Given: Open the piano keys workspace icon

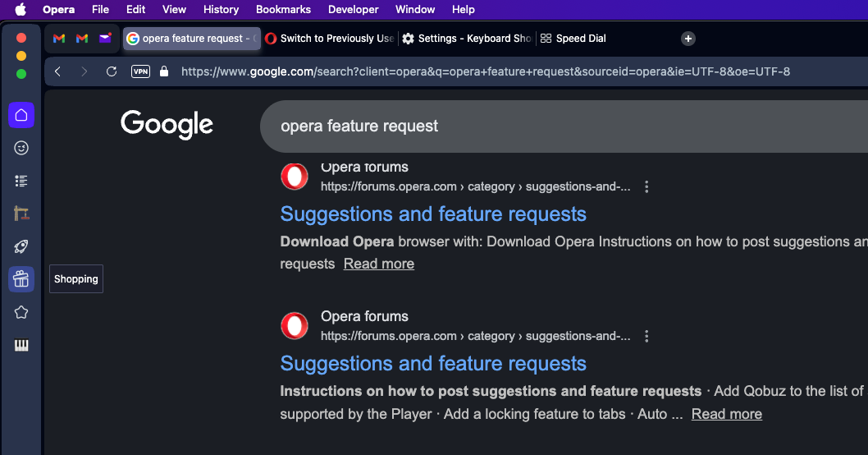Looking at the screenshot, I should pos(21,345).
